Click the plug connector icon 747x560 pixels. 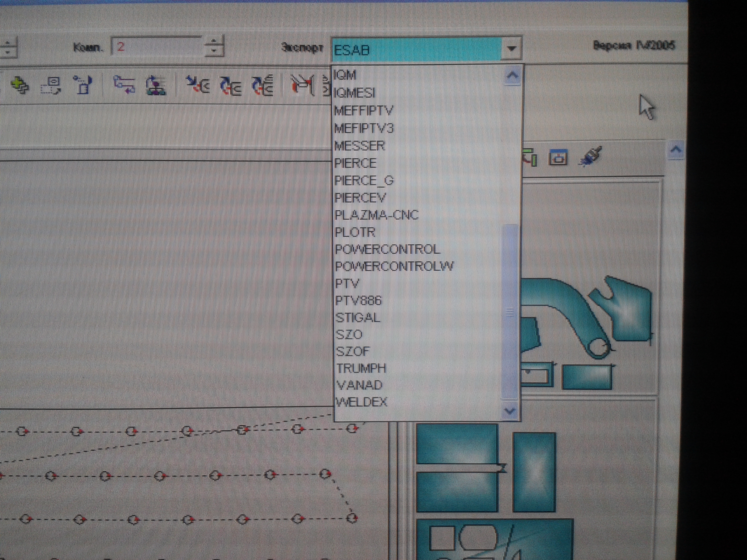pos(590,156)
